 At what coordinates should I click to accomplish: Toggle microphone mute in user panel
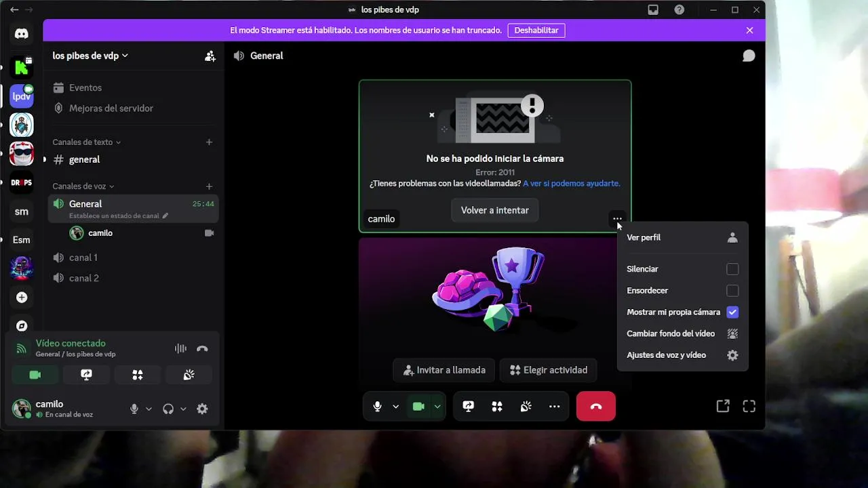pyautogui.click(x=134, y=409)
